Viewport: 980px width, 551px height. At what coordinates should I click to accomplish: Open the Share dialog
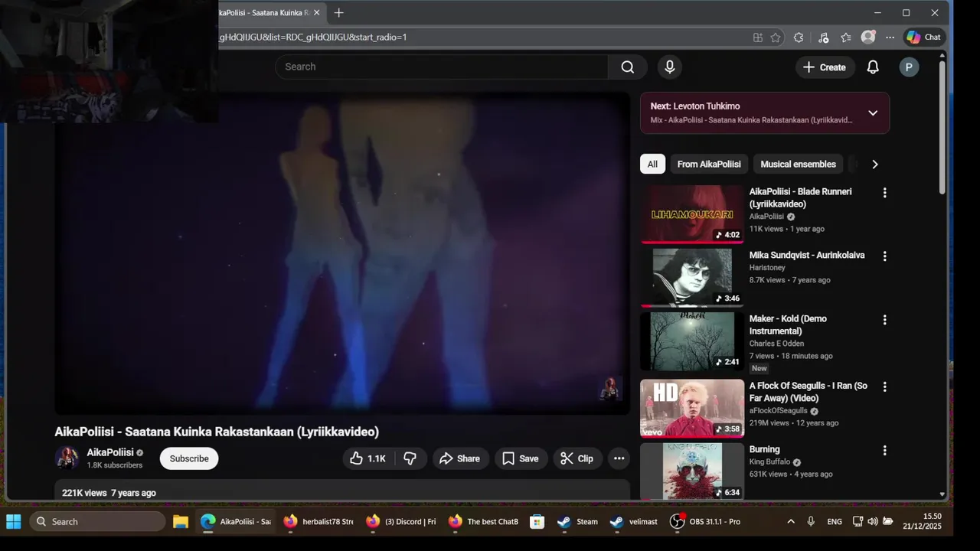461,458
